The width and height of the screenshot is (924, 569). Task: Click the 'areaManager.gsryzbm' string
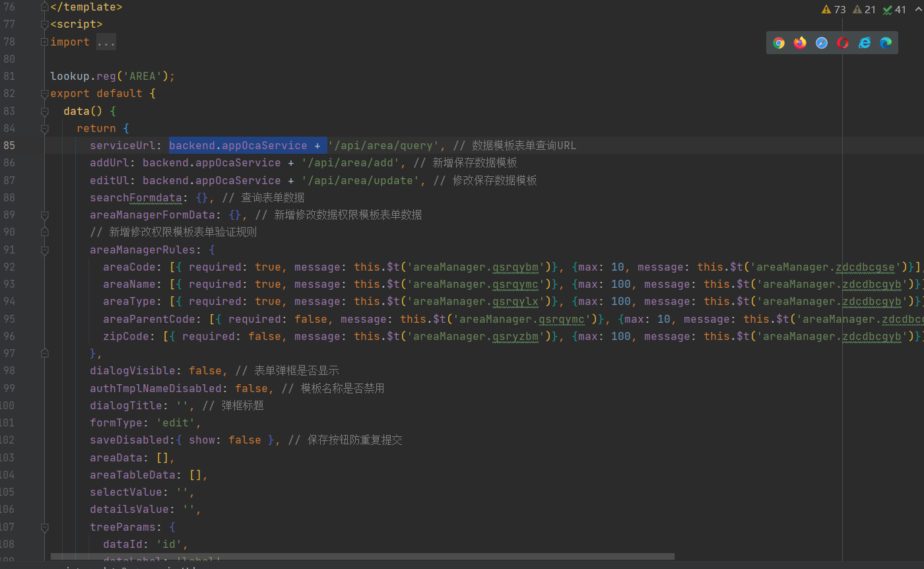point(476,336)
